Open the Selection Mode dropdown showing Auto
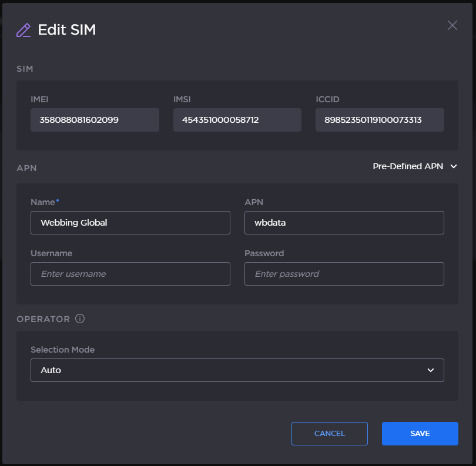This screenshot has height=466, width=476. (x=237, y=370)
